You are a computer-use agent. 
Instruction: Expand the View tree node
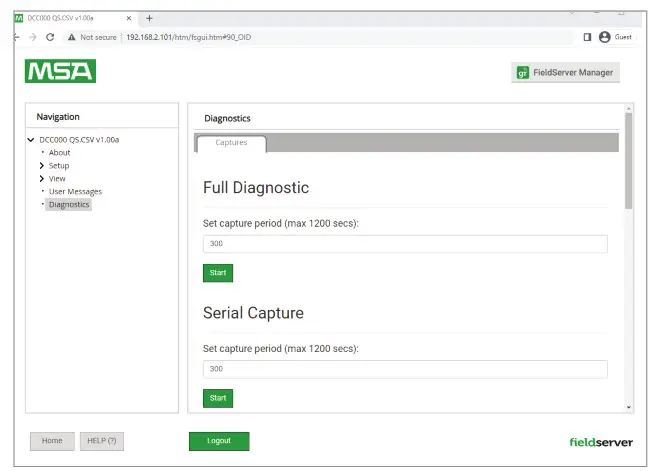pyautogui.click(x=42, y=178)
